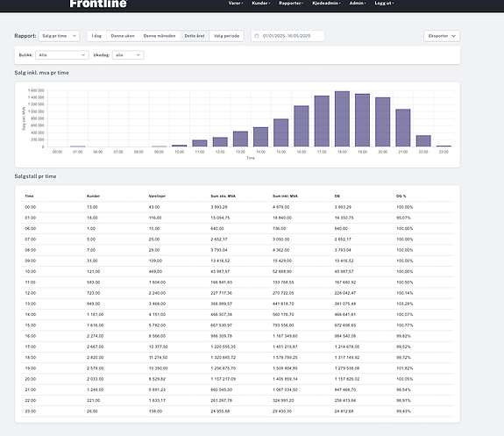504x436 pixels.
Task: Click the calendar icon in date field
Action: 257,36
